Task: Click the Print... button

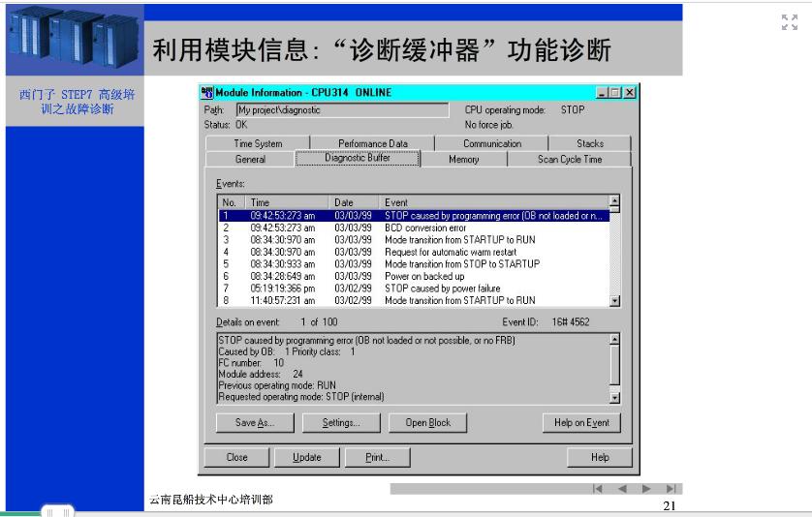Action: [378, 458]
